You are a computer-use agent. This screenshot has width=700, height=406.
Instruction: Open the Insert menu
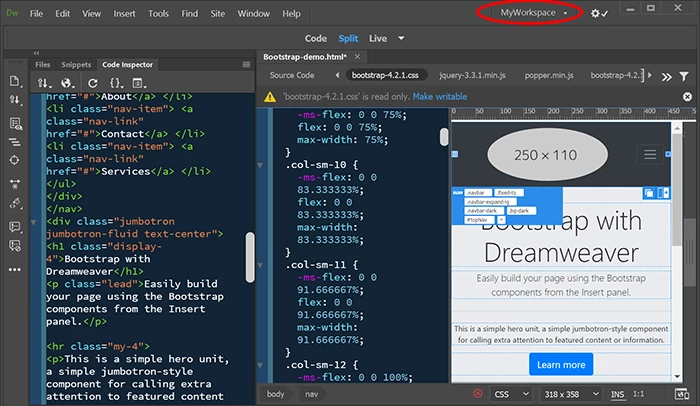[x=124, y=14]
